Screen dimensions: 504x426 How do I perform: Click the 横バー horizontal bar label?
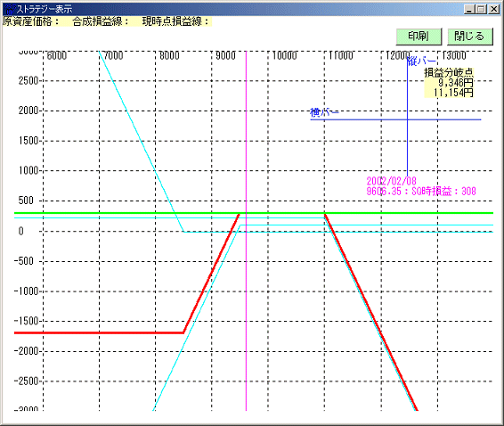point(324,112)
